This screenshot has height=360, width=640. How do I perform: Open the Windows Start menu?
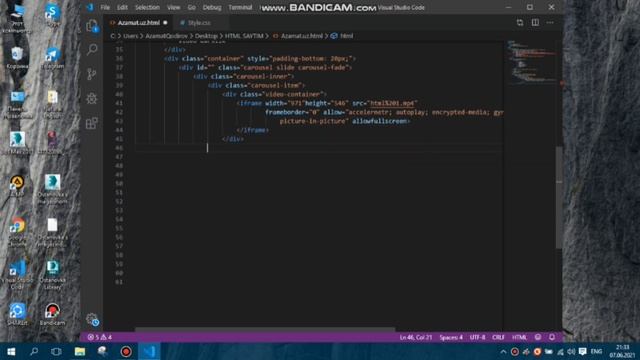11,351
